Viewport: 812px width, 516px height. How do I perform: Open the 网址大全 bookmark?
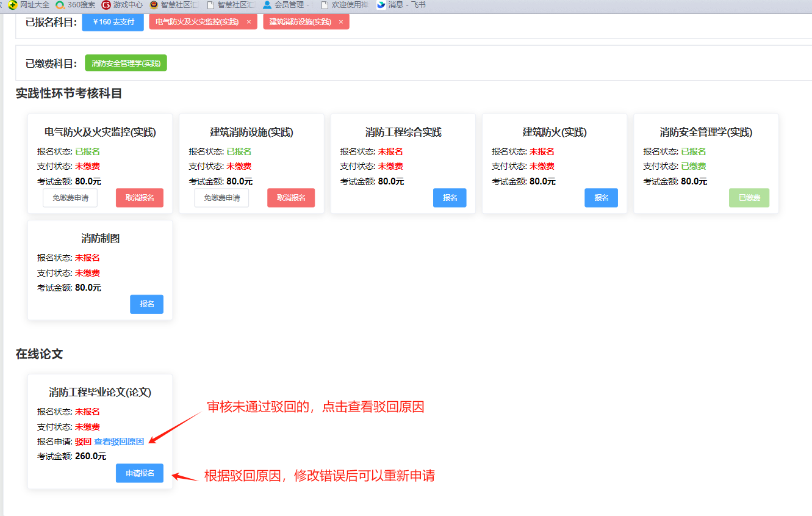pyautogui.click(x=29, y=5)
